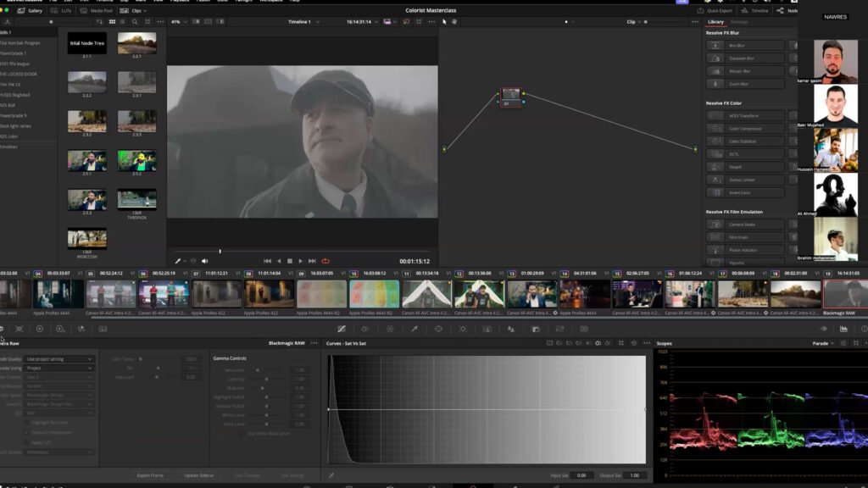The image size is (868, 488).
Task: Open the Key palette icon
Action: pos(536,329)
